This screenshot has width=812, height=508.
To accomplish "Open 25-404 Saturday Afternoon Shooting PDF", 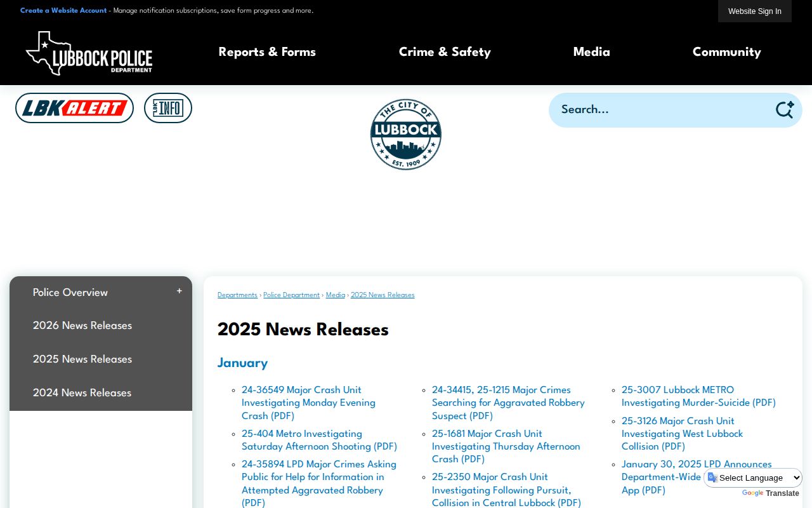I will 319,441.
